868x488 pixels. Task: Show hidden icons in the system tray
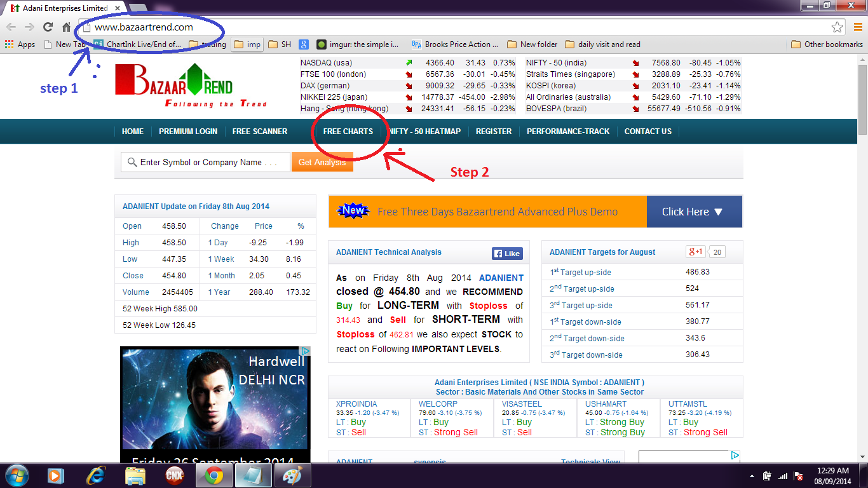coord(752,475)
